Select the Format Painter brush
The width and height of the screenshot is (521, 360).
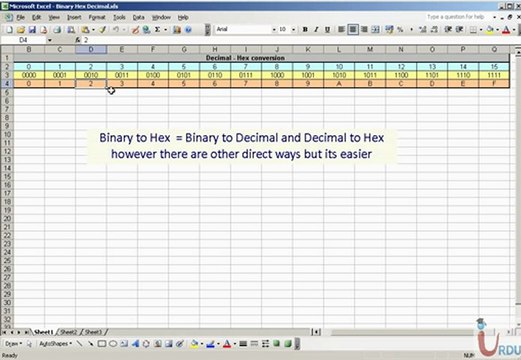pos(103,30)
